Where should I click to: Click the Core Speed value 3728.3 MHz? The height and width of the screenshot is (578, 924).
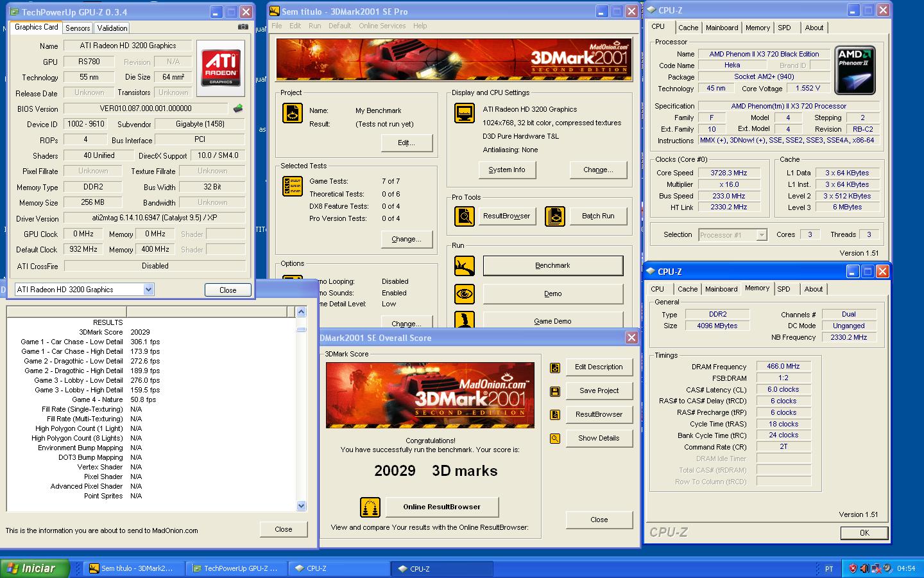click(728, 173)
